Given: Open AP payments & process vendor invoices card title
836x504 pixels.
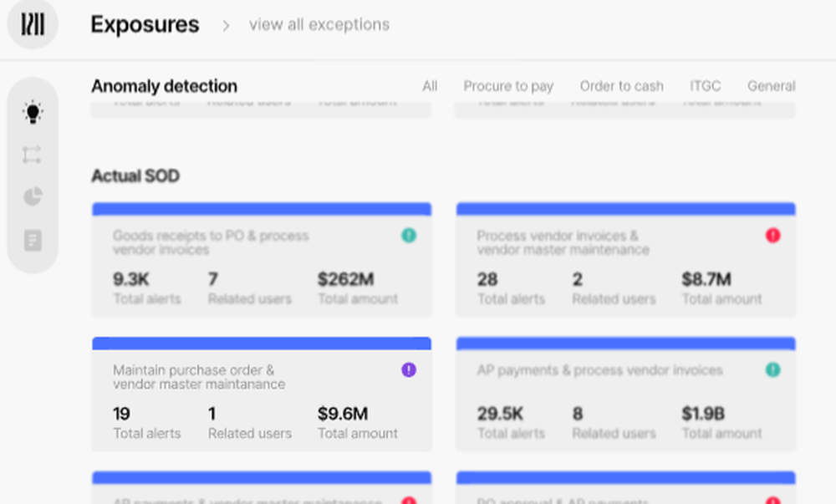Looking at the screenshot, I should [x=599, y=369].
